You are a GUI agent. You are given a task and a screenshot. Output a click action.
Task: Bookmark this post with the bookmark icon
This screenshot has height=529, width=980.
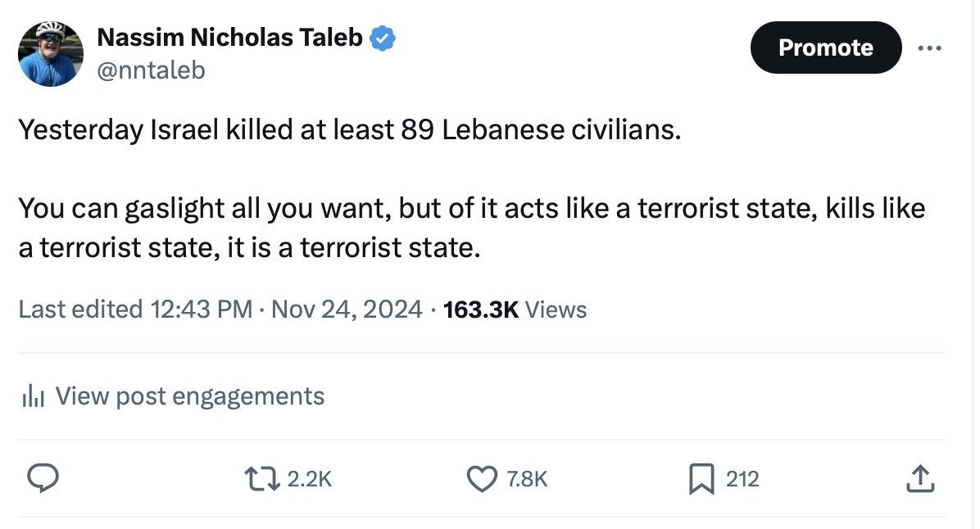coord(701,479)
